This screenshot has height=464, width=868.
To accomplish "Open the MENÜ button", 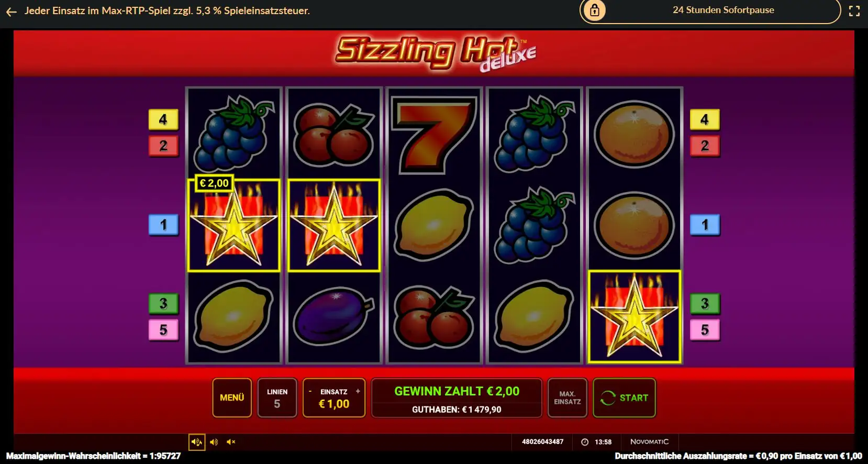I will [x=232, y=397].
